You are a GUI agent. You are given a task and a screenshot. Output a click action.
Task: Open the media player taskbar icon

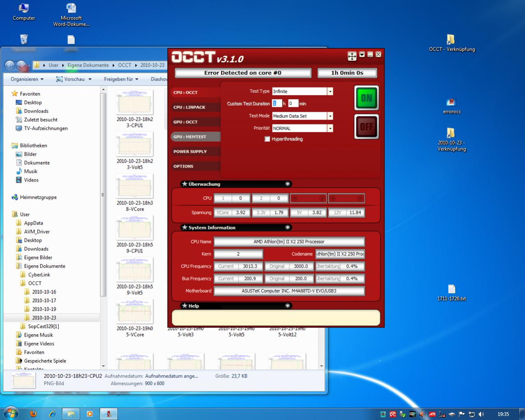tap(90, 414)
